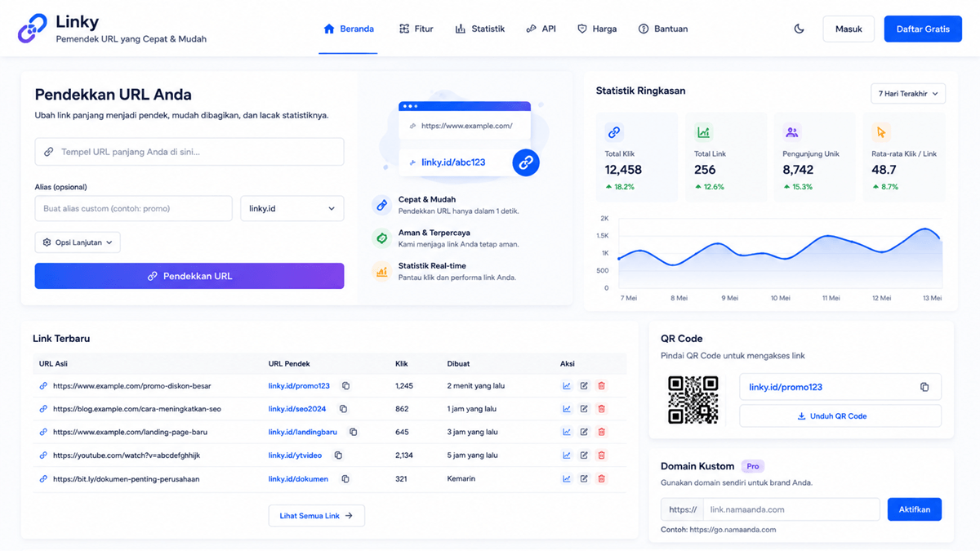The height and width of the screenshot is (551, 980).
Task: Copy QR Code link linky.id/promo123
Action: click(924, 387)
